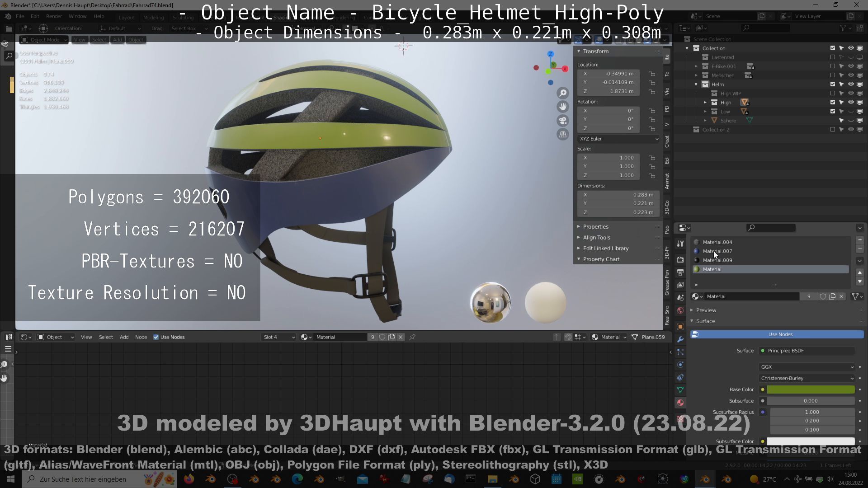Open the Modifiers wrench properties tab
The width and height of the screenshot is (868, 488).
pyautogui.click(x=680, y=339)
